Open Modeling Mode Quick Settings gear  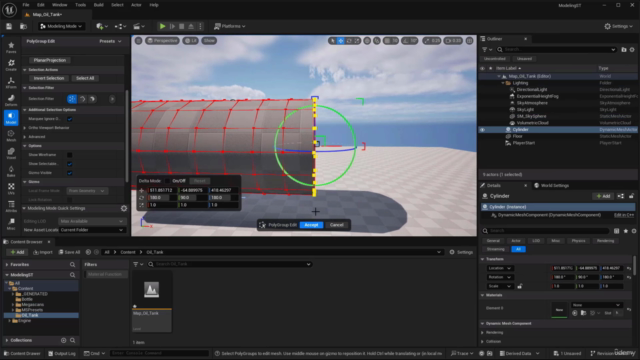tap(124, 208)
